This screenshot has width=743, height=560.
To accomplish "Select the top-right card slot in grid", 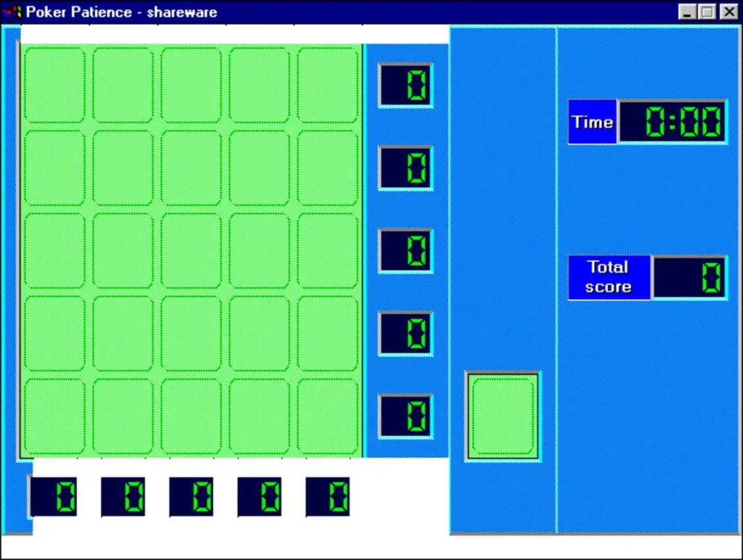I will [x=328, y=85].
